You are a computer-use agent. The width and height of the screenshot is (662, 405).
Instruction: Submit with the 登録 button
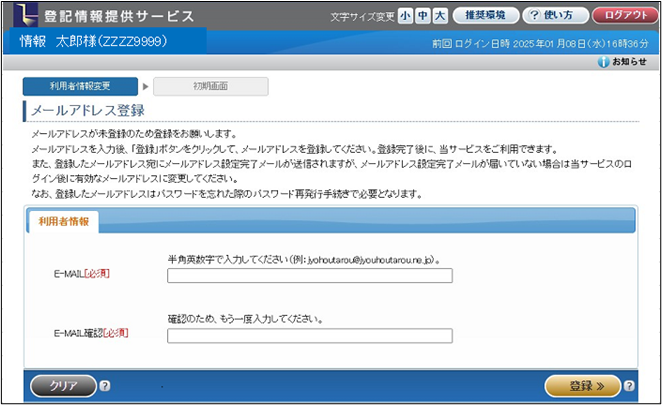[x=583, y=386]
